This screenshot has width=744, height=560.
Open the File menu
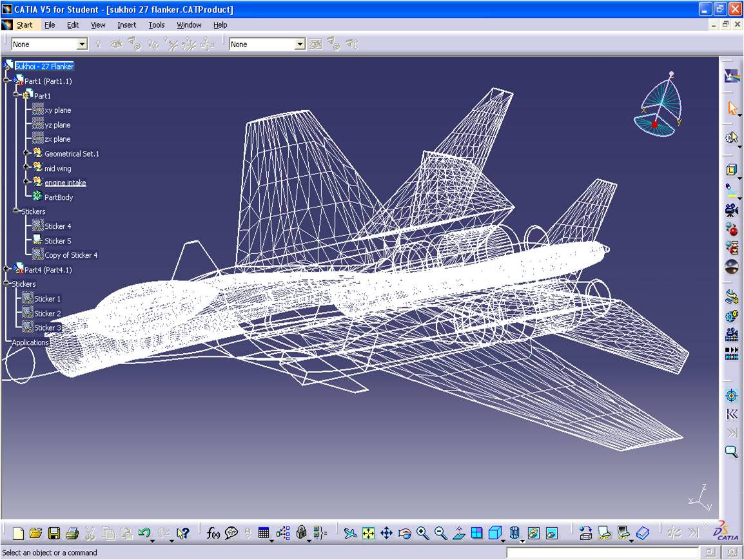50,25
